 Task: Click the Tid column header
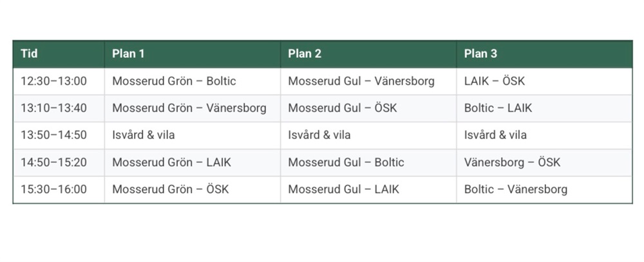coord(29,54)
